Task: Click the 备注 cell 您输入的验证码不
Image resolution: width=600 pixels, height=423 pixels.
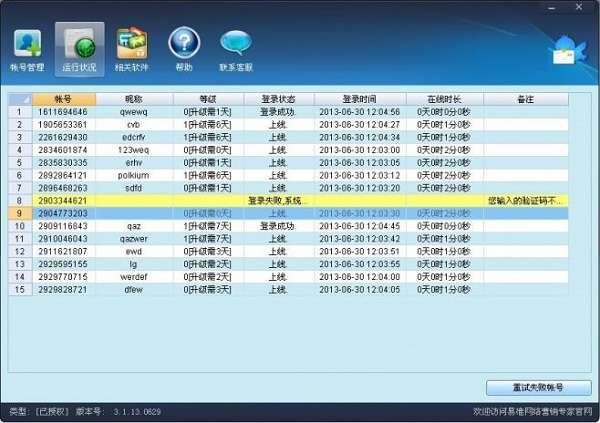Action: [526, 201]
